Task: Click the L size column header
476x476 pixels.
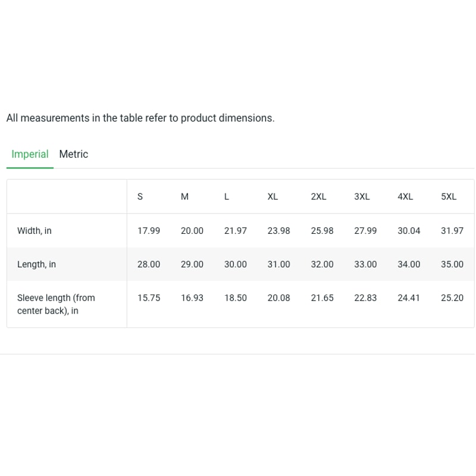Action: (227, 197)
